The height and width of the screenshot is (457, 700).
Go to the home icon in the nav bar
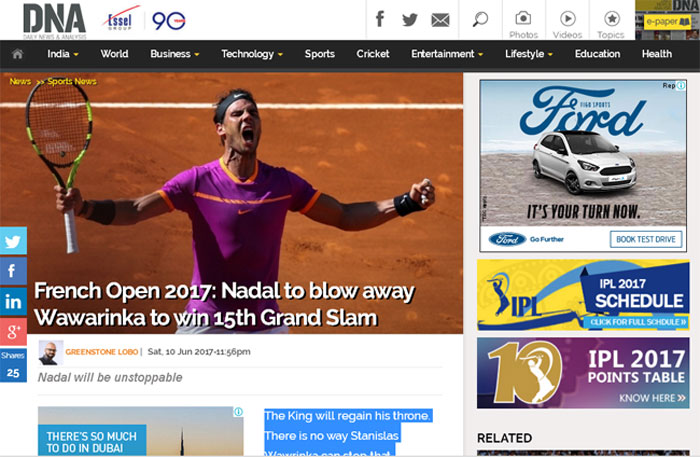[17, 54]
